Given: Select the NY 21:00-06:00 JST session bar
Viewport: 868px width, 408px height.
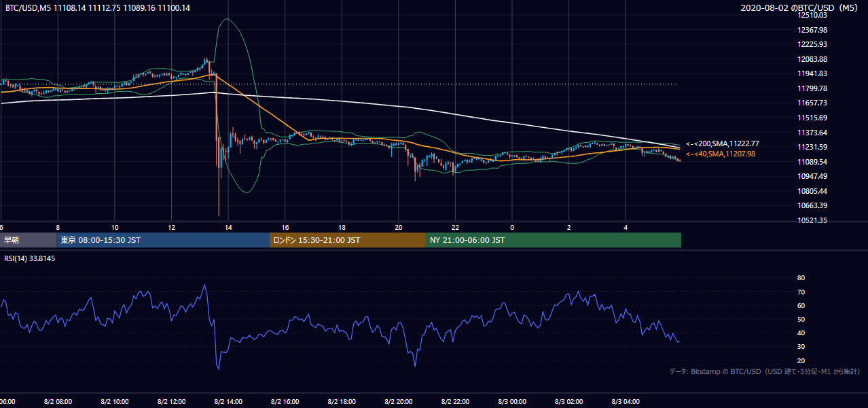Looking at the screenshot, I should coord(554,240).
